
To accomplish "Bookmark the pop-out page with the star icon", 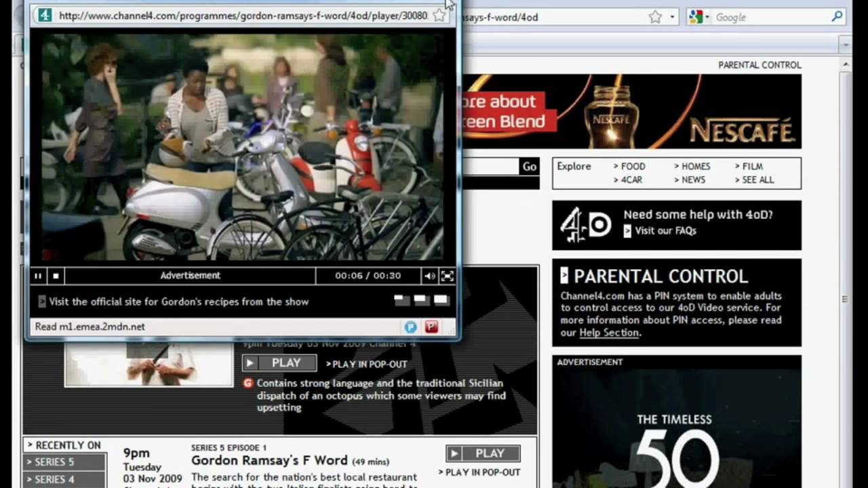I will pos(439,16).
